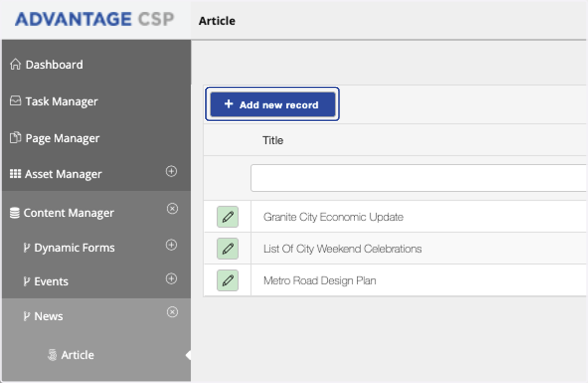Click the Add new record button
This screenshot has width=588, height=383.
pyautogui.click(x=272, y=104)
